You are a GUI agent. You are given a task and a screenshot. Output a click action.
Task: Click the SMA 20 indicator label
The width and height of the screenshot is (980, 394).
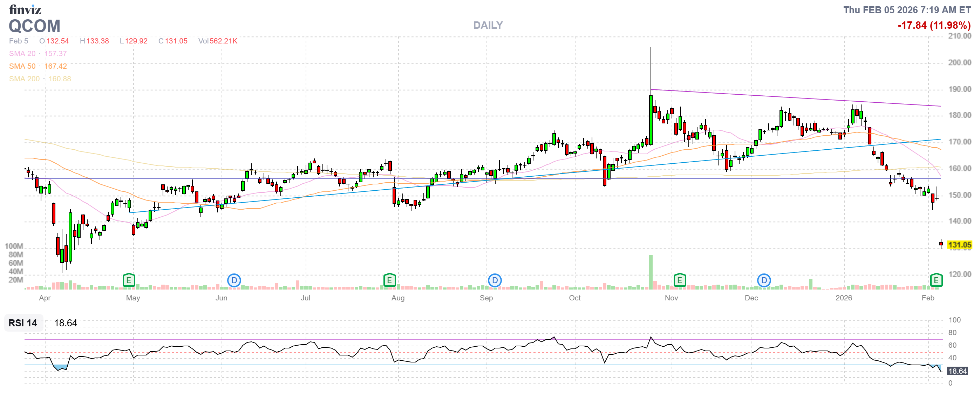coord(22,54)
